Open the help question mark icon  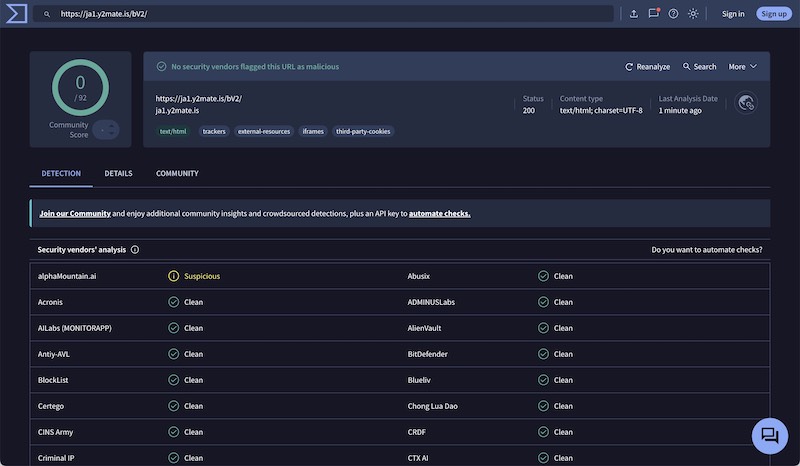(x=673, y=14)
